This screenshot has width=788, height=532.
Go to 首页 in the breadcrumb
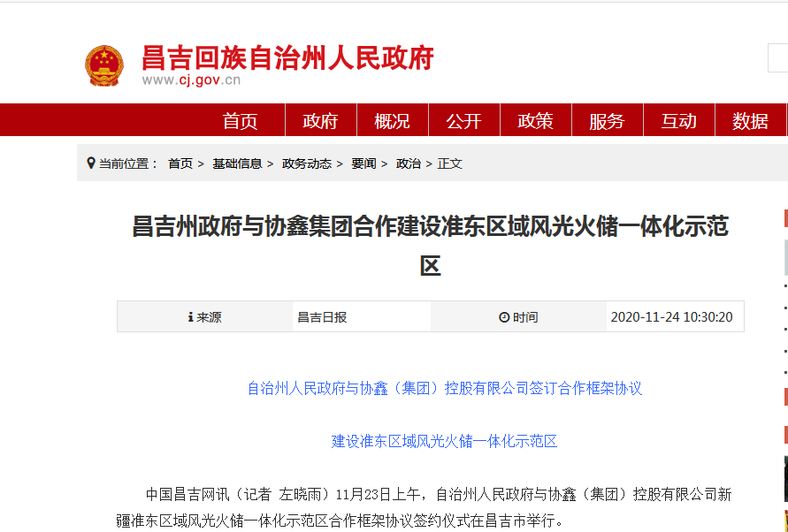pyautogui.click(x=180, y=163)
